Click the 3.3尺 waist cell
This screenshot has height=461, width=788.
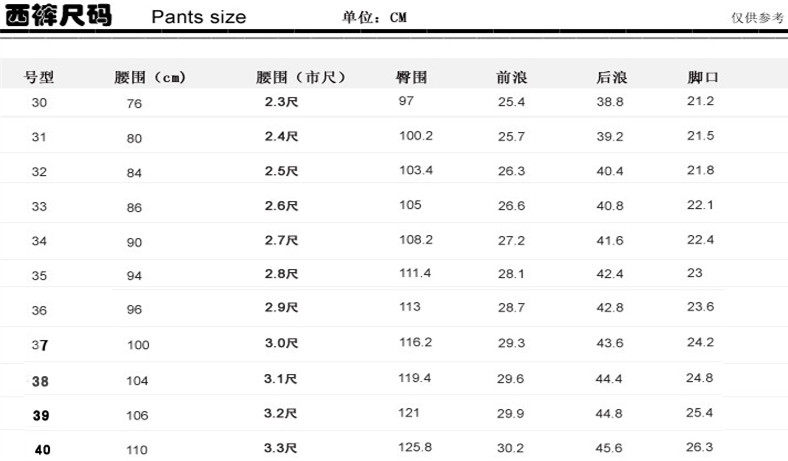(281, 448)
